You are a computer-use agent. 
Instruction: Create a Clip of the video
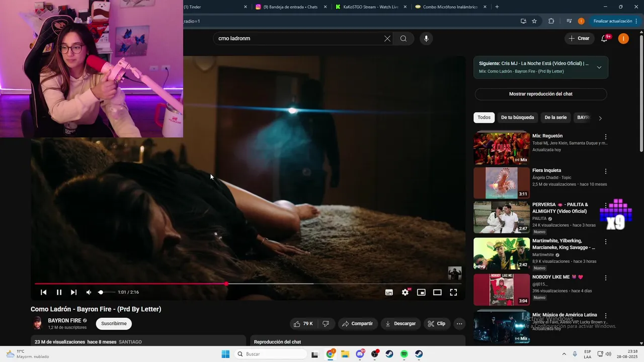tap(437, 324)
